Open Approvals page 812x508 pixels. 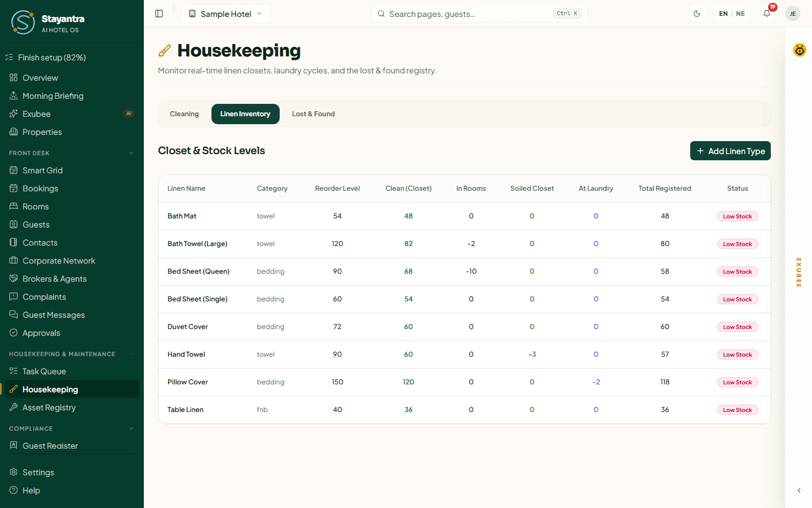point(72,333)
